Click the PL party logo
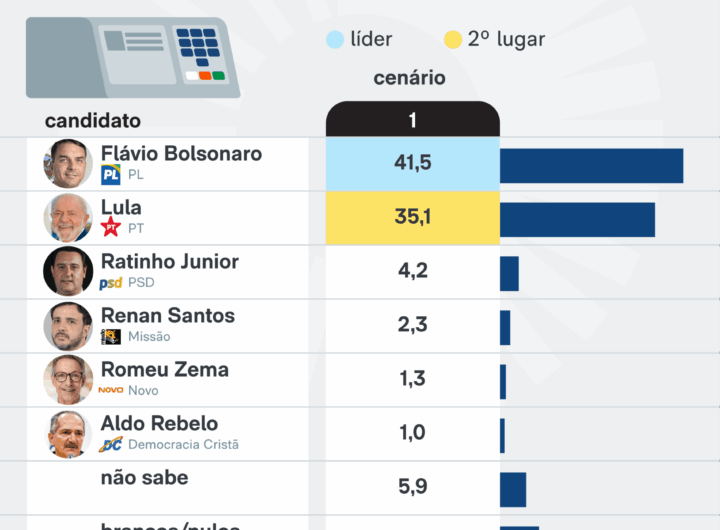 tap(111, 174)
